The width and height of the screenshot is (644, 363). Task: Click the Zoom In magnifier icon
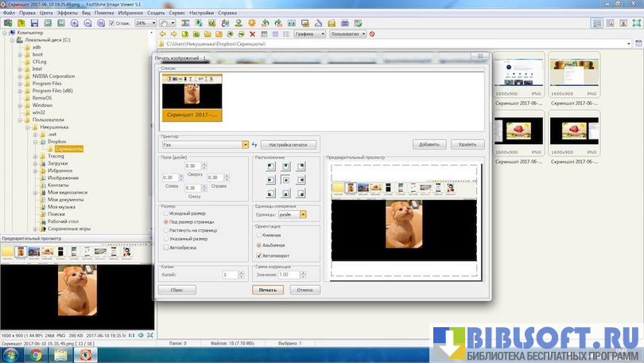click(75, 23)
